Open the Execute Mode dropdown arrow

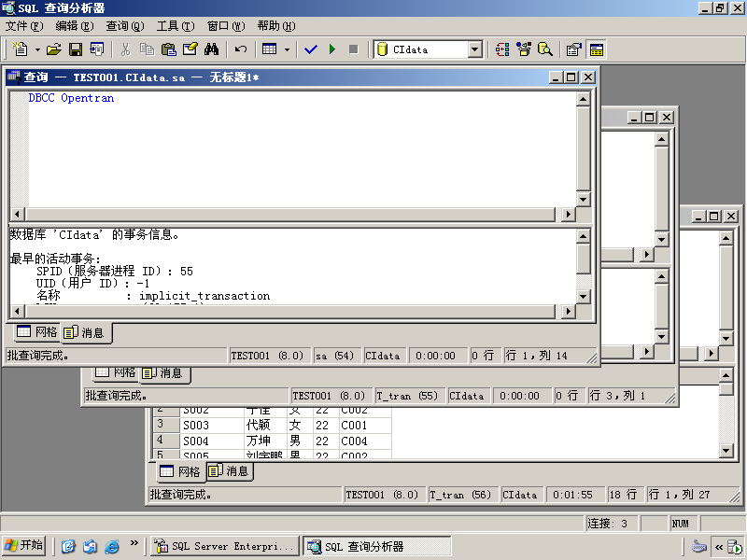point(287,49)
